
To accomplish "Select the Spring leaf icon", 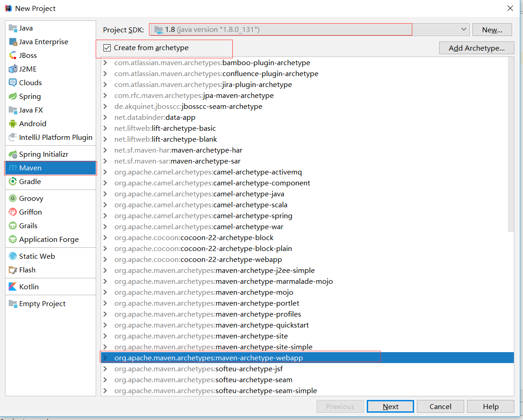I will coord(13,97).
